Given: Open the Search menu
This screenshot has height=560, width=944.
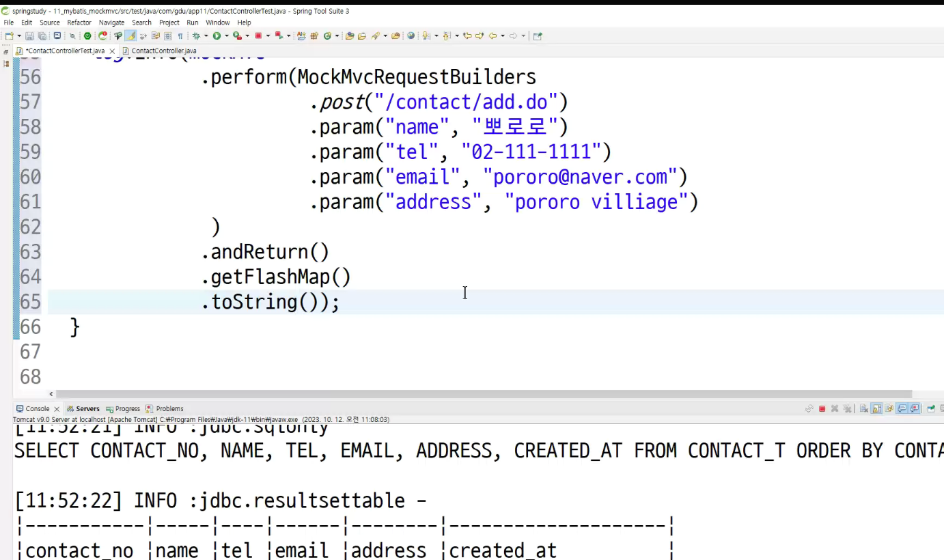Looking at the screenshot, I should click(141, 23).
